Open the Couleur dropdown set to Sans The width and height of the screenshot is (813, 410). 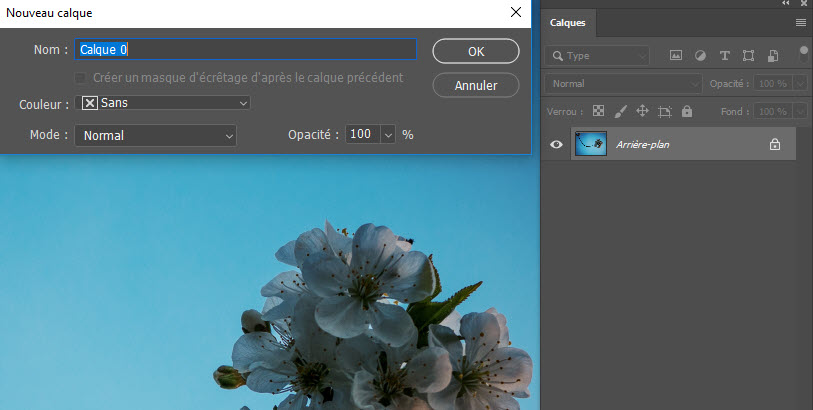[x=163, y=103]
